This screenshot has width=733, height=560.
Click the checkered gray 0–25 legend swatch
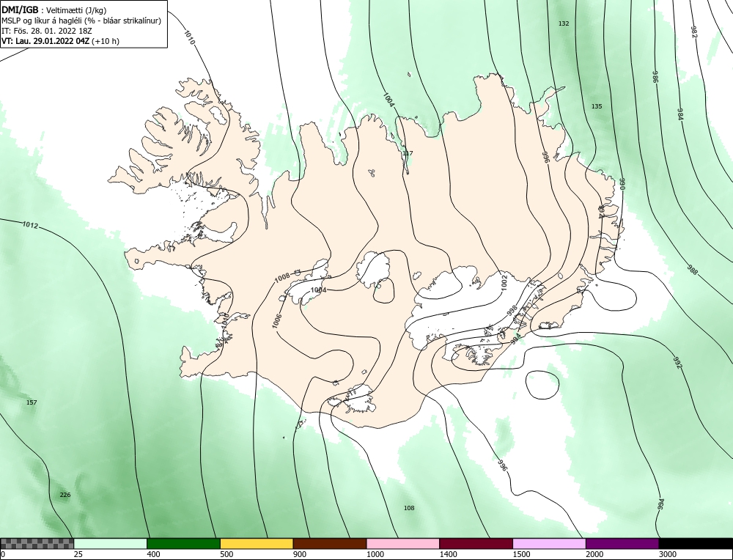37,543
